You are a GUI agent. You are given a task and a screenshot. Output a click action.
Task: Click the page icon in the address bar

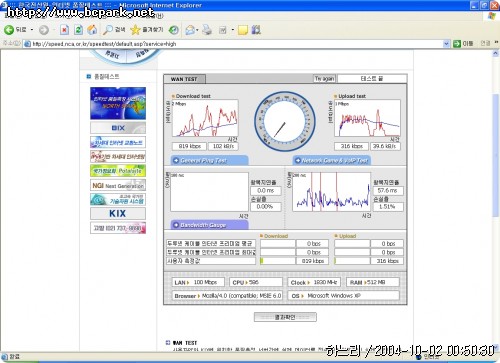[x=27, y=44]
